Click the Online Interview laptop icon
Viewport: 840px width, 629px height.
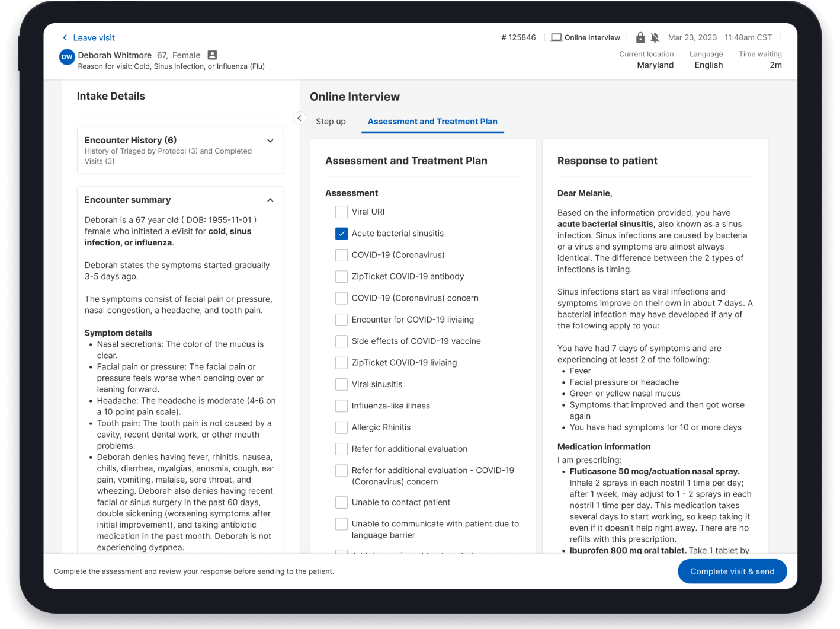coord(556,37)
